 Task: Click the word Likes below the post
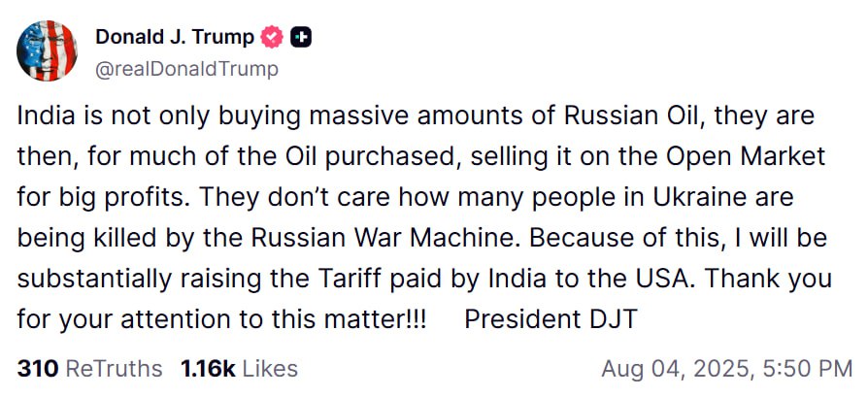click(x=270, y=369)
